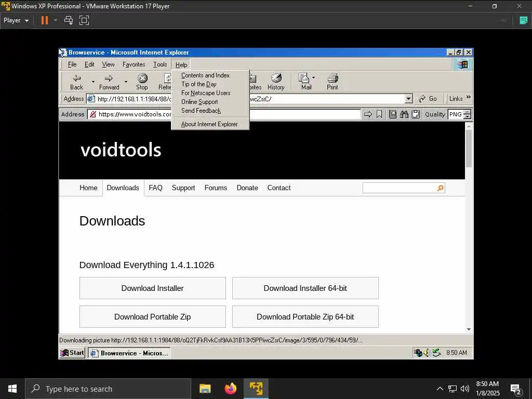Choose For Netscape Users entry

[210, 93]
